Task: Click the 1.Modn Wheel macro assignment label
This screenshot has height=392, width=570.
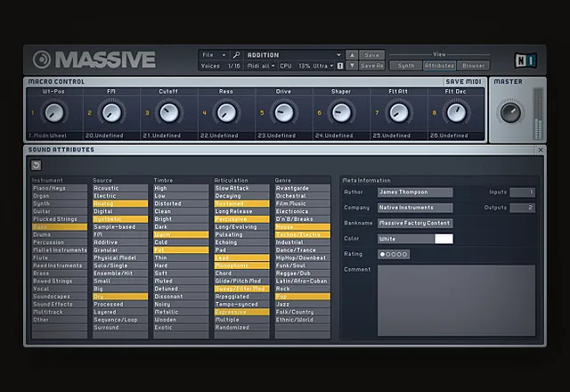Action: pos(47,135)
